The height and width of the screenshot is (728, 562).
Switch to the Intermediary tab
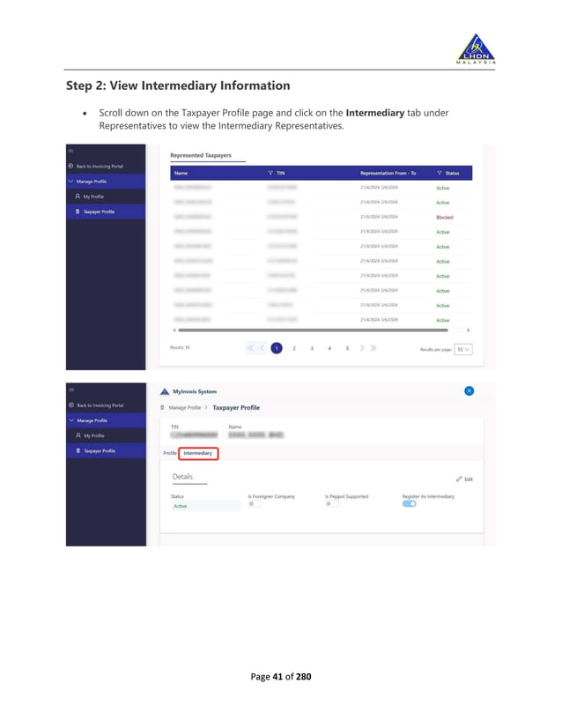coord(198,453)
